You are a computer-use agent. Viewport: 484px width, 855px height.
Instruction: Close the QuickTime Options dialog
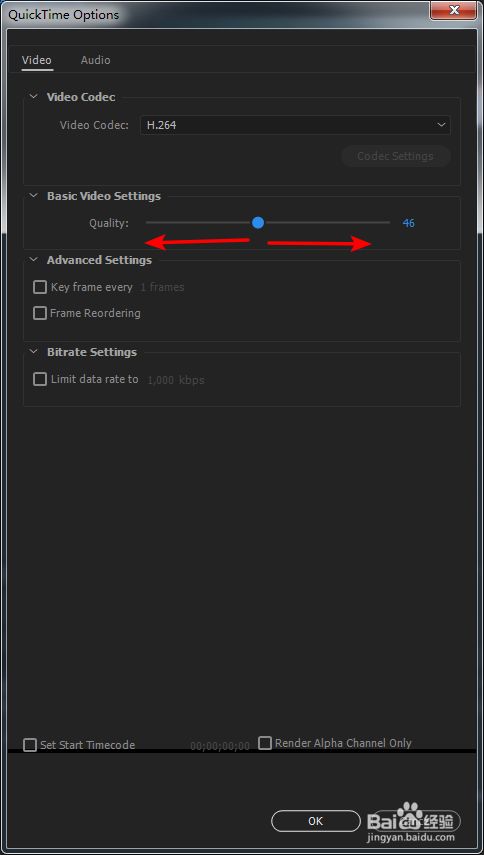453,10
